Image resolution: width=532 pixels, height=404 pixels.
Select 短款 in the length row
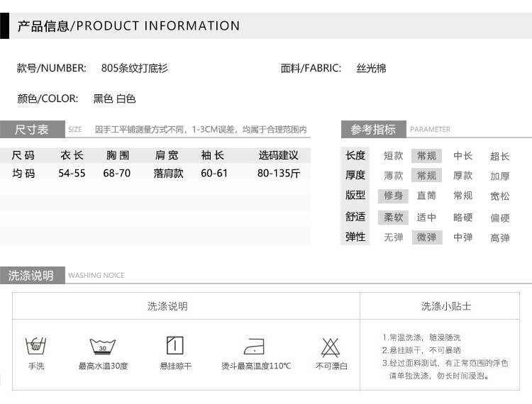[393, 156]
